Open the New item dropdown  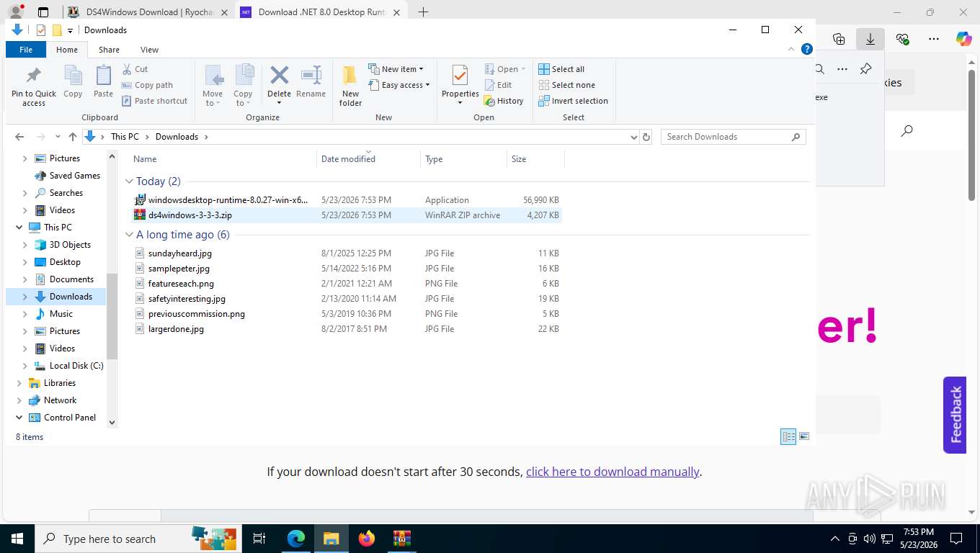click(x=396, y=69)
